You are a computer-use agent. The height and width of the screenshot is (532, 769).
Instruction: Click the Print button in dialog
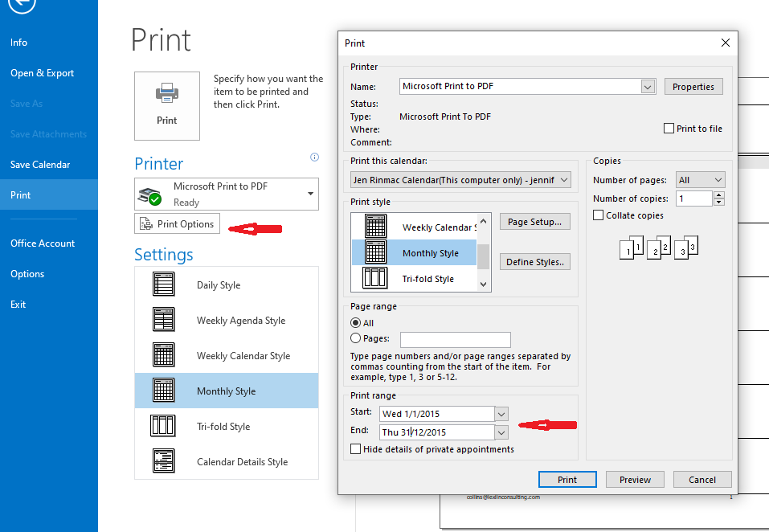click(567, 480)
